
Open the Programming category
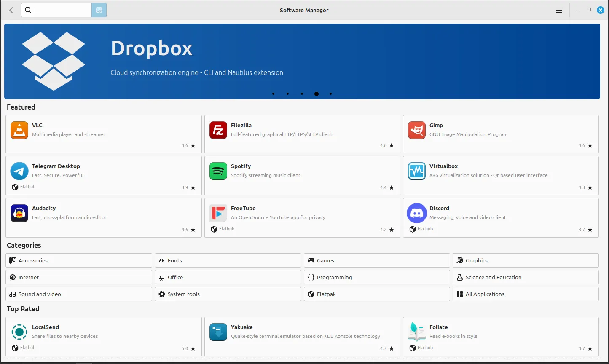click(376, 277)
